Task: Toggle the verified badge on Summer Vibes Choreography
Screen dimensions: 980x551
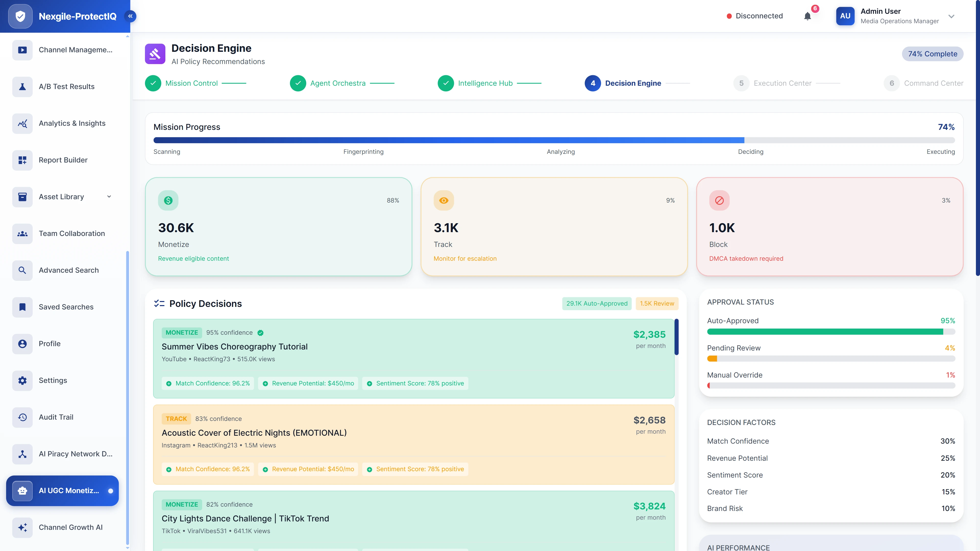Action: (x=261, y=333)
